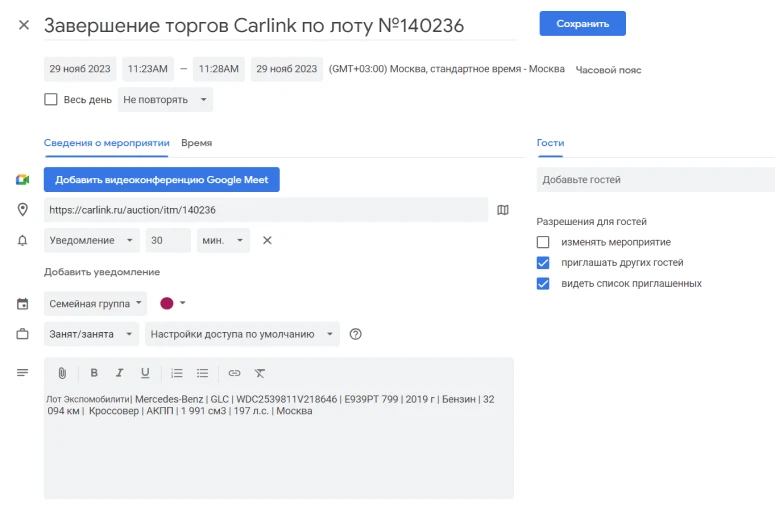Viewport: 775px width, 505px height.
Task: Toggle bold formatting in description
Action: point(94,373)
